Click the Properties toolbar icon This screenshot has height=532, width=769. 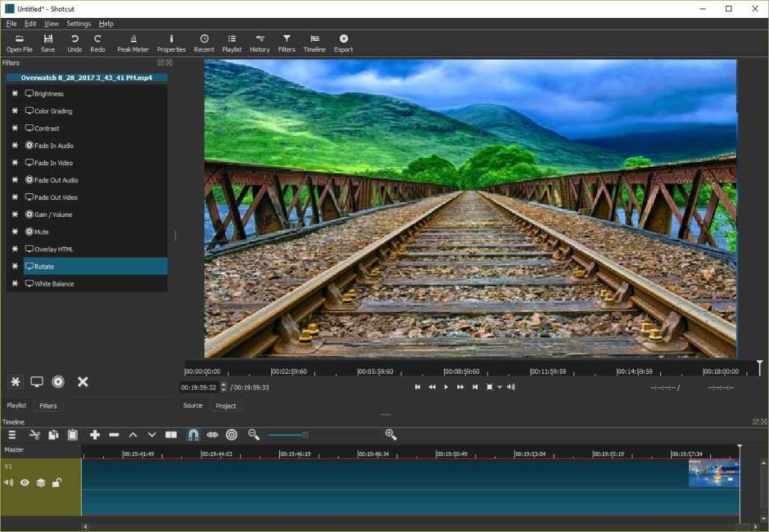pos(171,43)
